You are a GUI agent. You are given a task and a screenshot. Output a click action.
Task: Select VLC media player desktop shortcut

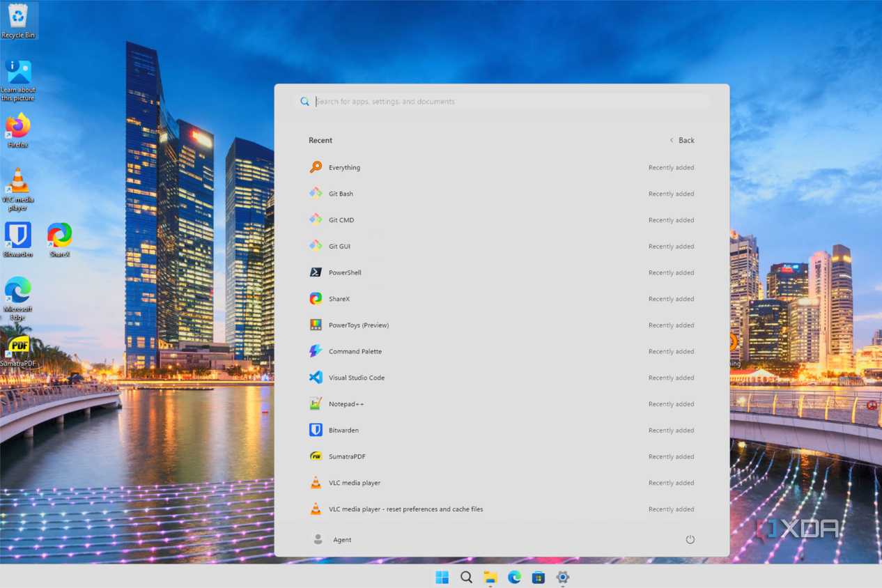18,189
